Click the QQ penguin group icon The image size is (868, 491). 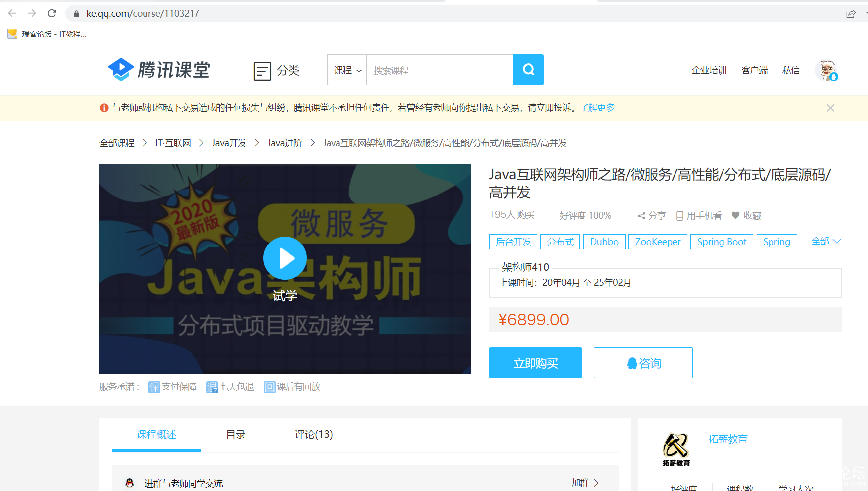click(130, 483)
